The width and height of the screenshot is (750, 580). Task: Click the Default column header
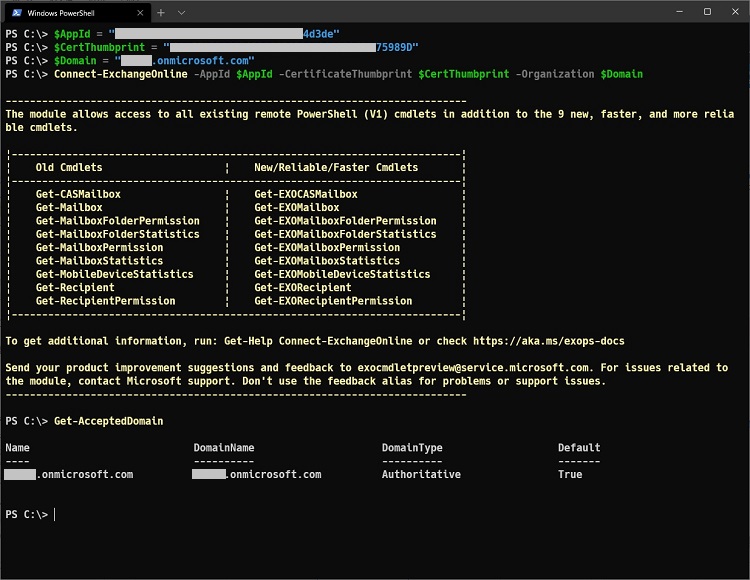(579, 448)
